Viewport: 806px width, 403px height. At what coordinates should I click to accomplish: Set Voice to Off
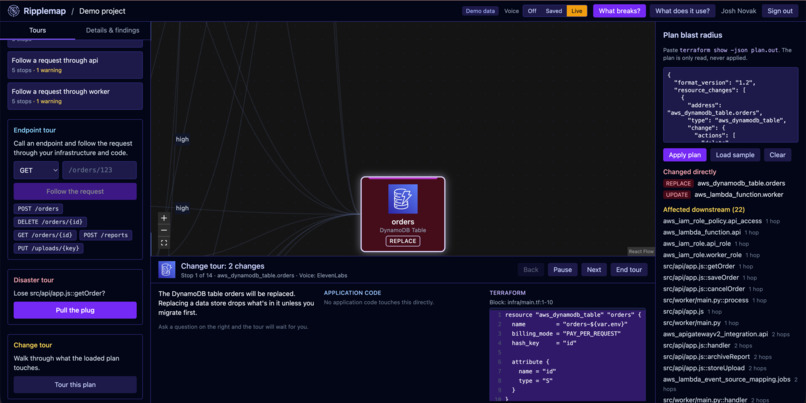click(x=532, y=11)
